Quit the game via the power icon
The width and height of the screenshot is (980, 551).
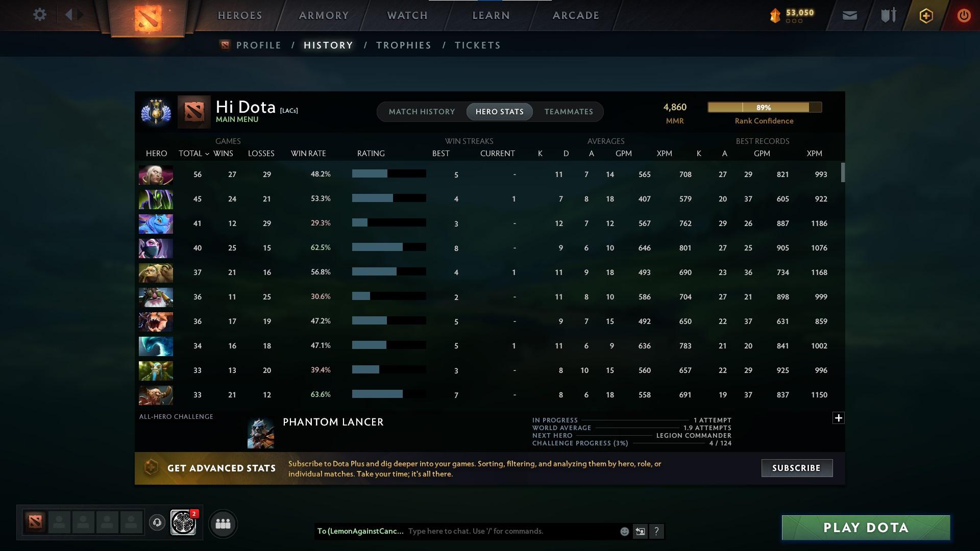[x=963, y=15]
